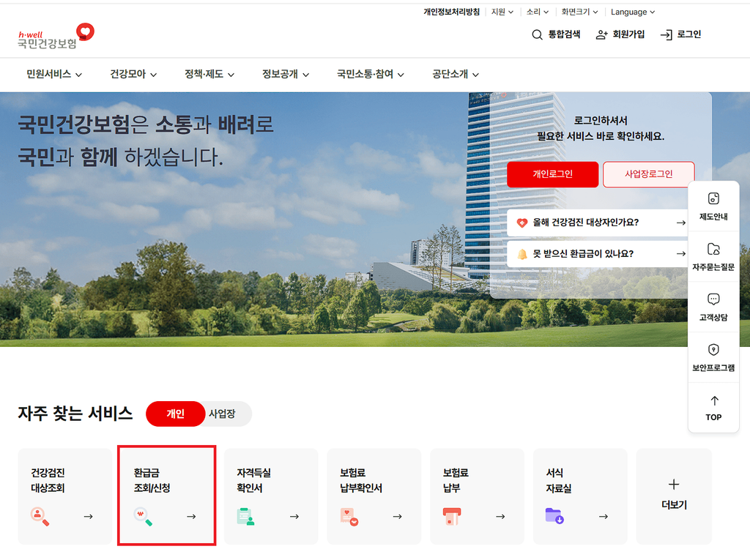Open 보험료 납부확인서 card title

click(x=360, y=480)
